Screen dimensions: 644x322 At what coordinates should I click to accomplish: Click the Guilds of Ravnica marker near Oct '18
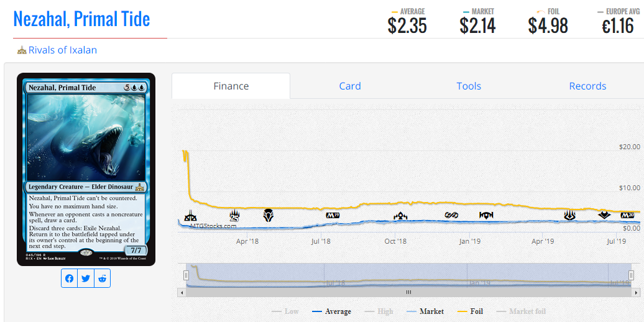click(400, 215)
